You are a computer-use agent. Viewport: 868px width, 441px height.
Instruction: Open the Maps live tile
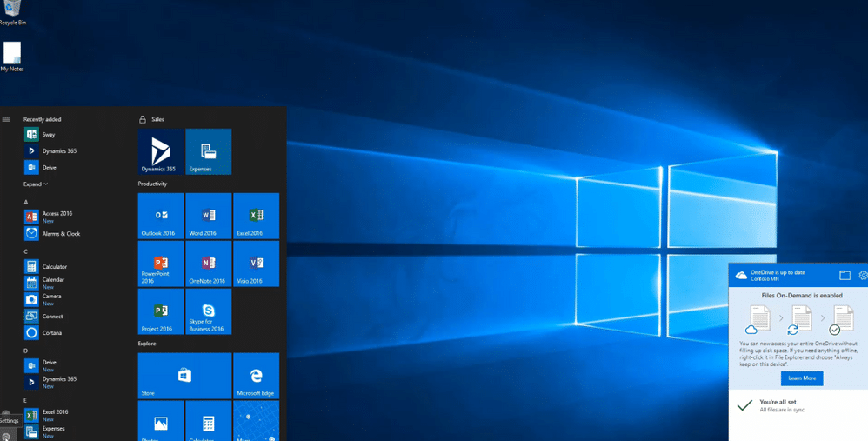(x=257, y=420)
